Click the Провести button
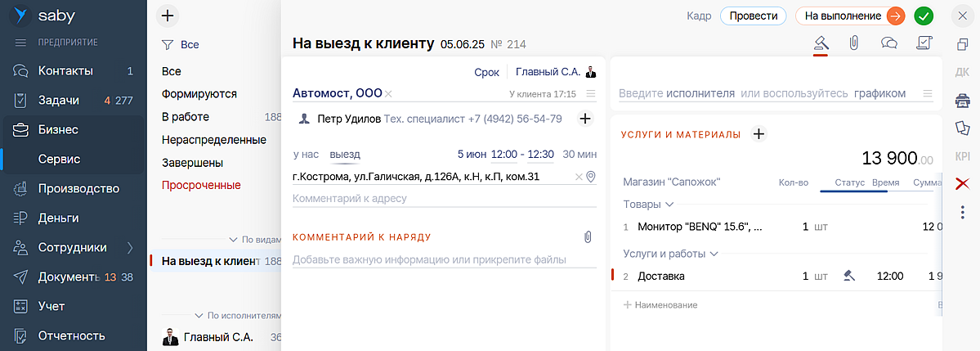Image resolution: width=980 pixels, height=351 pixels. [x=753, y=16]
